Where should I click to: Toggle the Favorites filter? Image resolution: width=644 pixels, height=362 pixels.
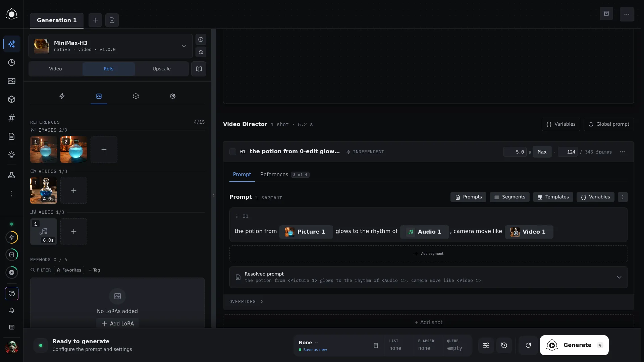tap(69, 270)
